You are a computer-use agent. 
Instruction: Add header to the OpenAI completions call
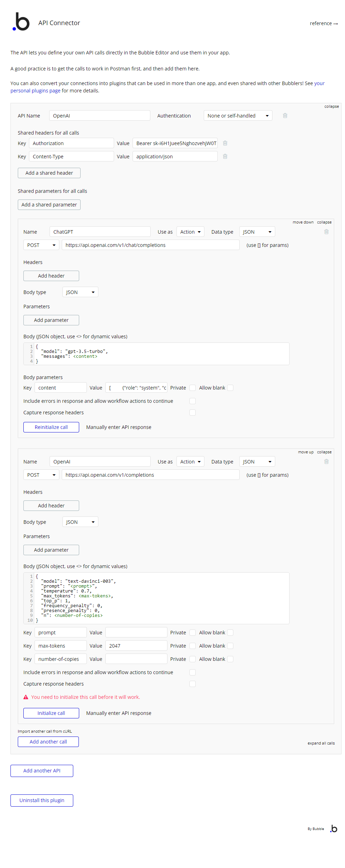(51, 506)
